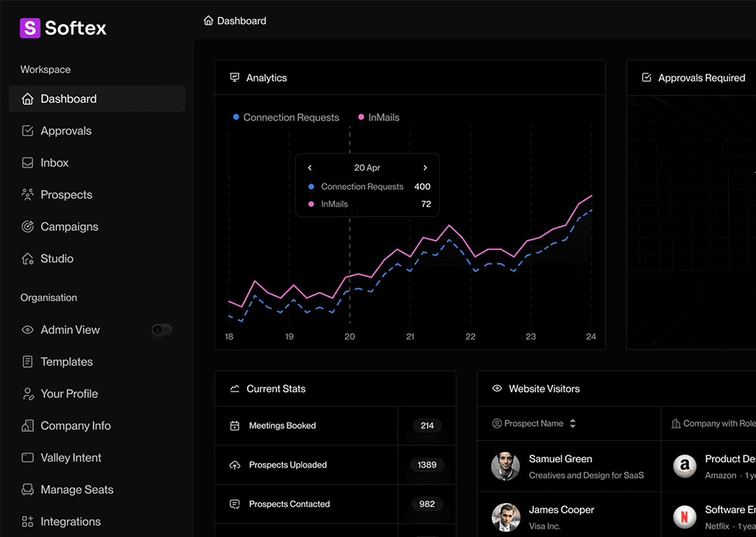Click the Softex brand name
Viewport: 756px width, 537px height.
click(76, 28)
